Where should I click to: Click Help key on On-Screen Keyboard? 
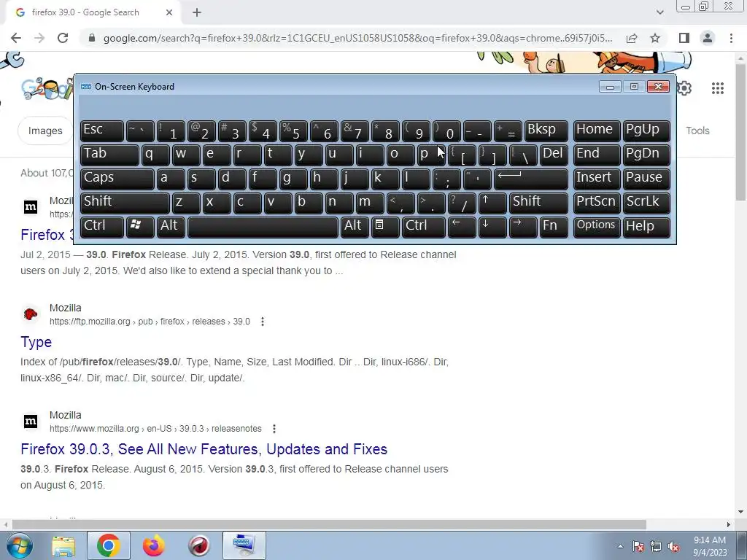pos(646,227)
